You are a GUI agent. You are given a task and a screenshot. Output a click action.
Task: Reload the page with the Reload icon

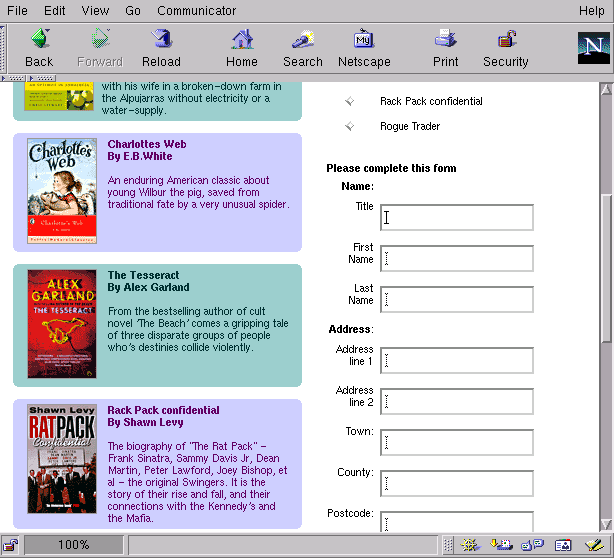tap(161, 39)
